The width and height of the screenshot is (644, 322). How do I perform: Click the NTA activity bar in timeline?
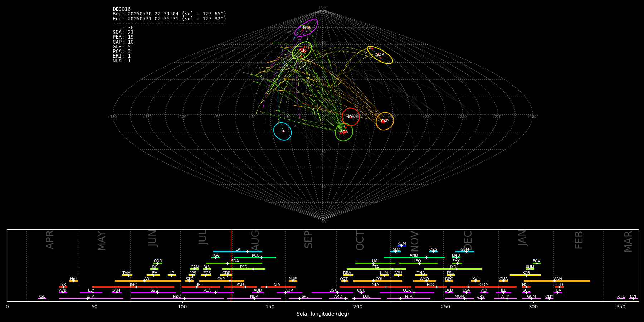point(409,298)
